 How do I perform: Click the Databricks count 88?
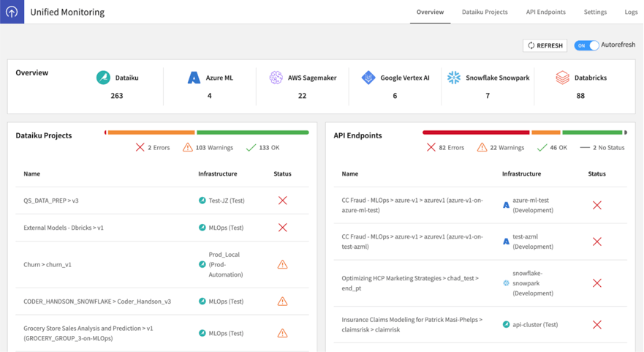click(x=580, y=95)
